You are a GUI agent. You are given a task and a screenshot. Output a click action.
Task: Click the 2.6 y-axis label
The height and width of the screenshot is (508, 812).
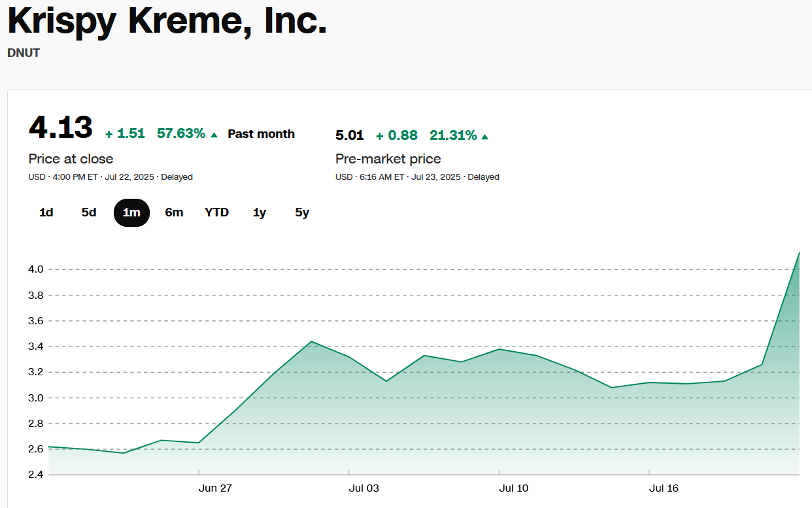(36, 449)
